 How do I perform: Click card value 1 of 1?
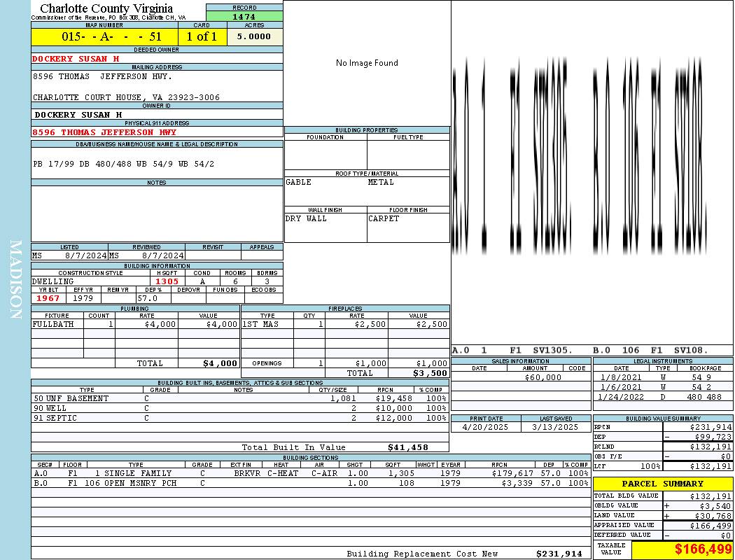coord(202,36)
